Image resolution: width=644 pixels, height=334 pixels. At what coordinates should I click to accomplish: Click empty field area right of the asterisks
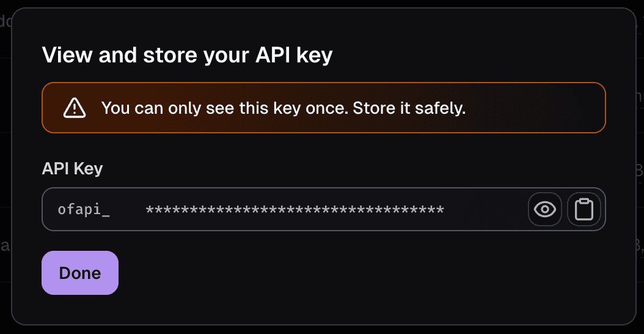tap(486, 209)
